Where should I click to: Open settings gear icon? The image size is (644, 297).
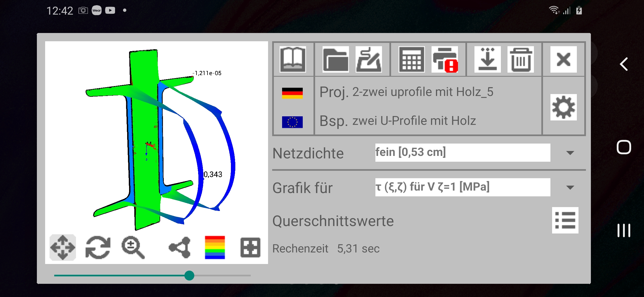(563, 107)
